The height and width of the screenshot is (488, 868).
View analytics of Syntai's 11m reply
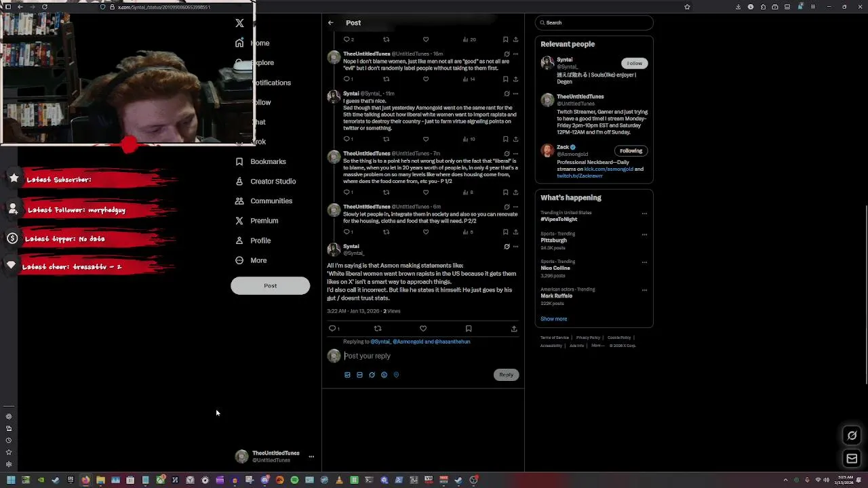469,139
